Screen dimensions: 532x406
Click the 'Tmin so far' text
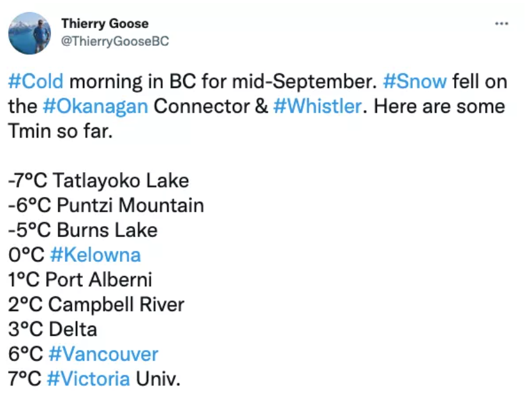pyautogui.click(x=61, y=131)
